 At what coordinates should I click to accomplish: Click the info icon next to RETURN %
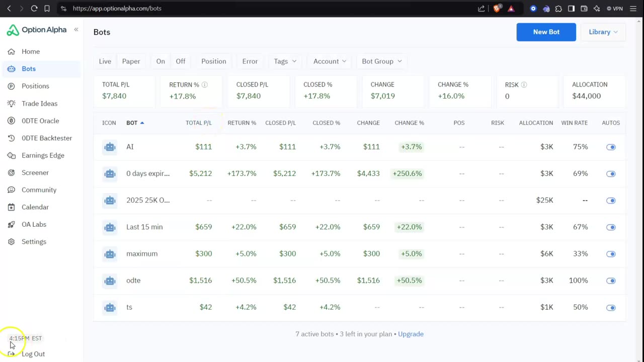pyautogui.click(x=205, y=84)
